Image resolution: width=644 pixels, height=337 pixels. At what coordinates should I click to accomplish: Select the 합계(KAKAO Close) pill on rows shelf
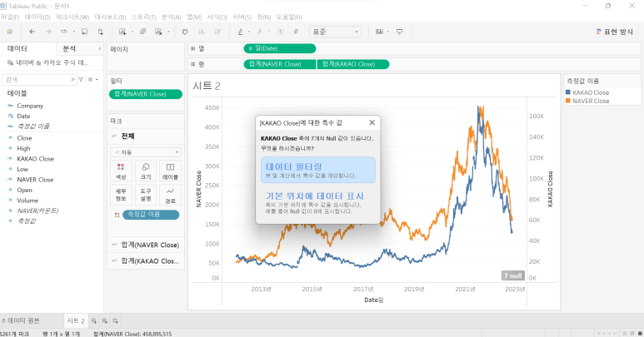point(352,64)
